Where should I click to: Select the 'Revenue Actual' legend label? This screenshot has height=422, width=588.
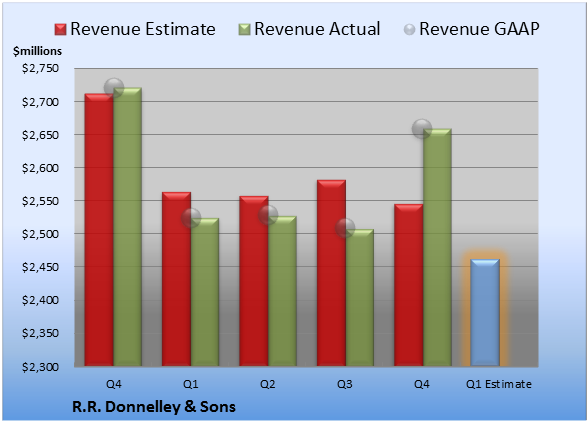pos(317,29)
